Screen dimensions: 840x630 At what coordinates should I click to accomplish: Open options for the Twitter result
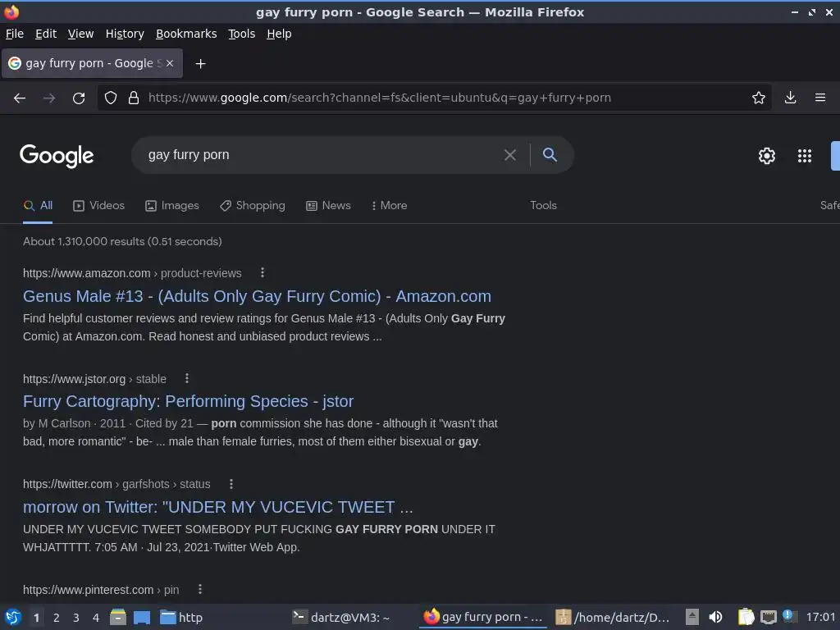click(x=231, y=484)
